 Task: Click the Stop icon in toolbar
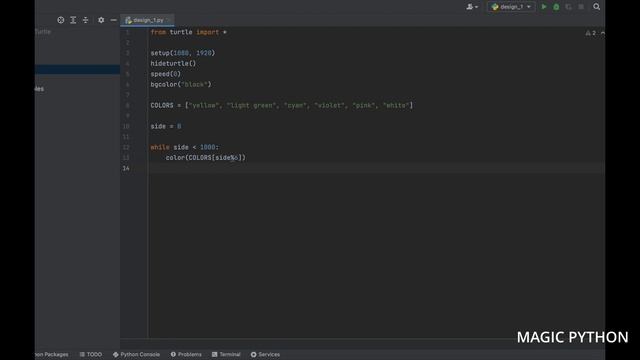[x=581, y=7]
